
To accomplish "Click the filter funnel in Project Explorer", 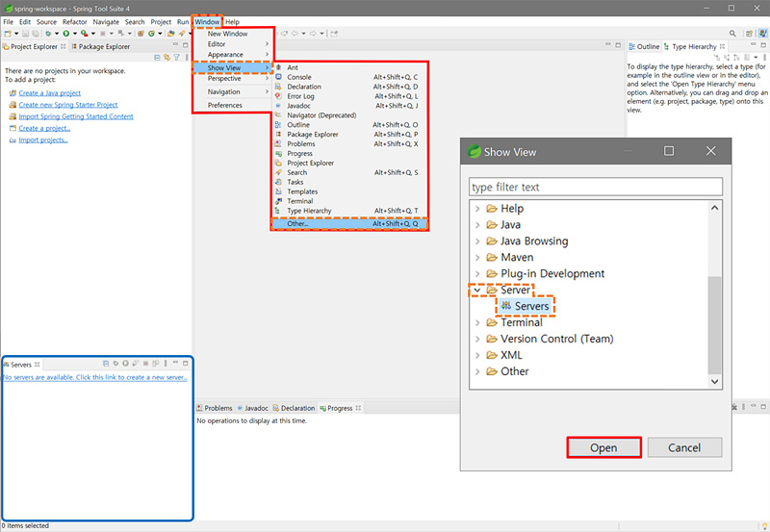I will [x=176, y=58].
